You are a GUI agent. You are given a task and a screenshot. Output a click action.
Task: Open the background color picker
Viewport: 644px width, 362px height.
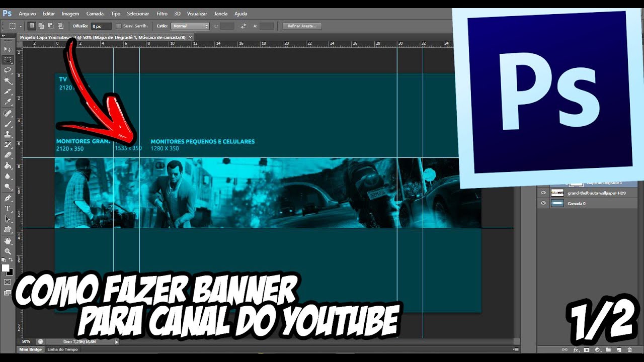tap(11, 273)
